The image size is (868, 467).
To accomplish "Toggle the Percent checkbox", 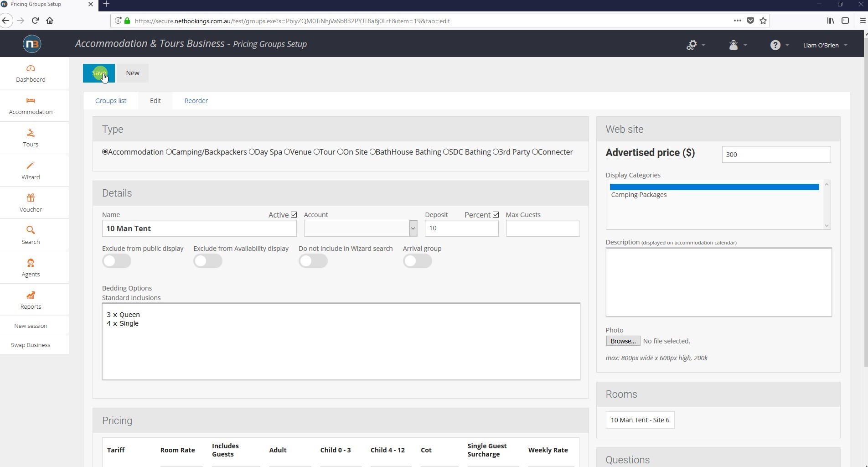I will (x=496, y=214).
